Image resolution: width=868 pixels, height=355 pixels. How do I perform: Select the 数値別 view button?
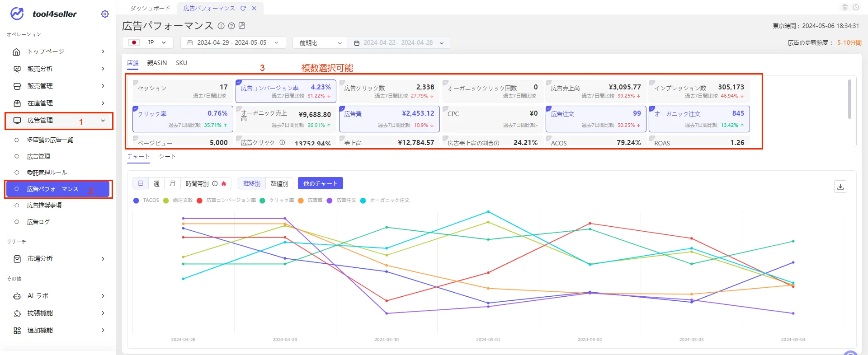click(279, 183)
